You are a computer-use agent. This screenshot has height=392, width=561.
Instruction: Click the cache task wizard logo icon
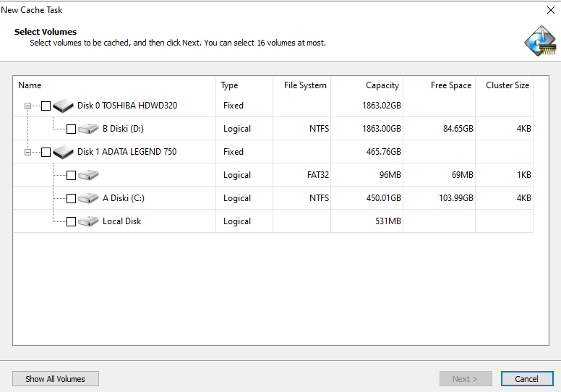click(541, 41)
